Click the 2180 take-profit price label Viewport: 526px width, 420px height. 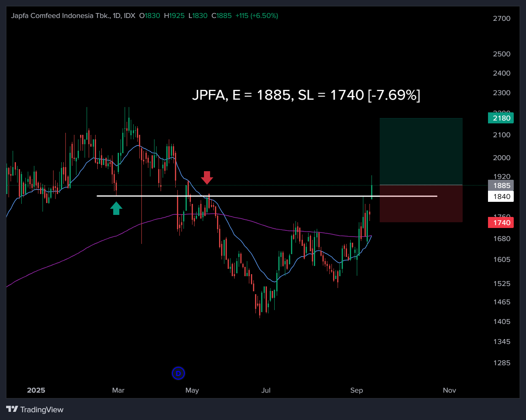pos(501,118)
